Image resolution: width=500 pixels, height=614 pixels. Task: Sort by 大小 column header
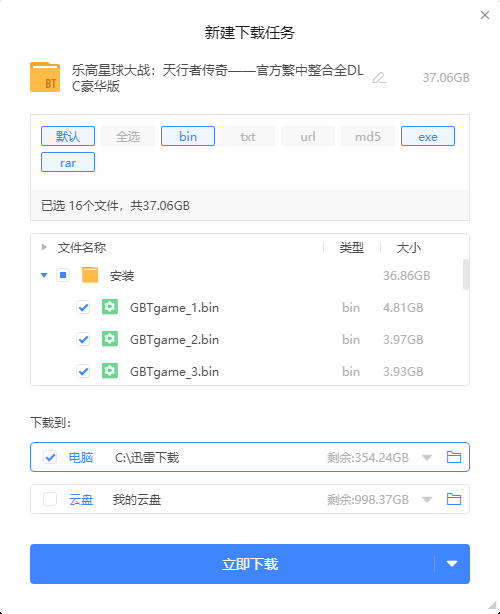coord(408,247)
